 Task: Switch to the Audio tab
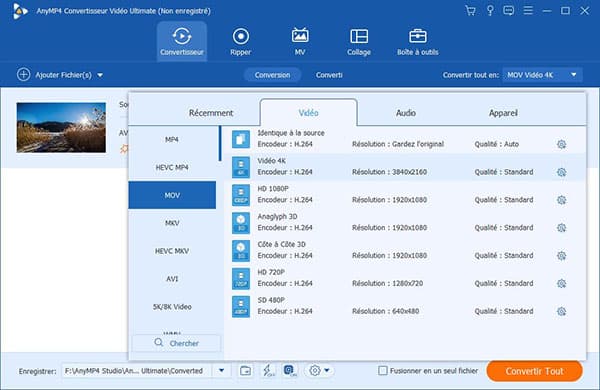[x=406, y=113]
